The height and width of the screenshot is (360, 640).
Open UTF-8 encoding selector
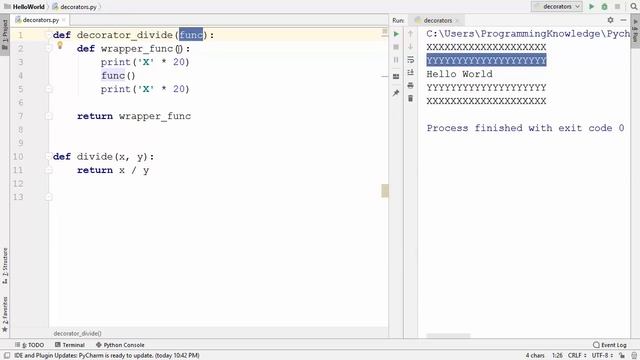click(x=602, y=356)
